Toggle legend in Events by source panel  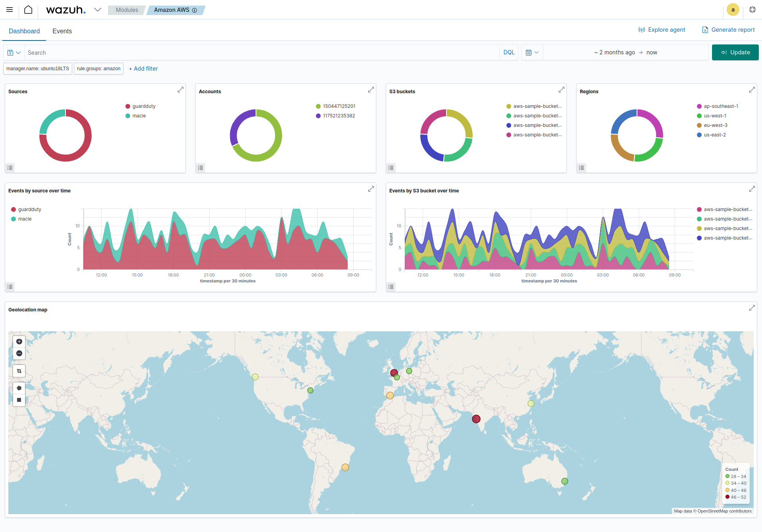[10, 287]
